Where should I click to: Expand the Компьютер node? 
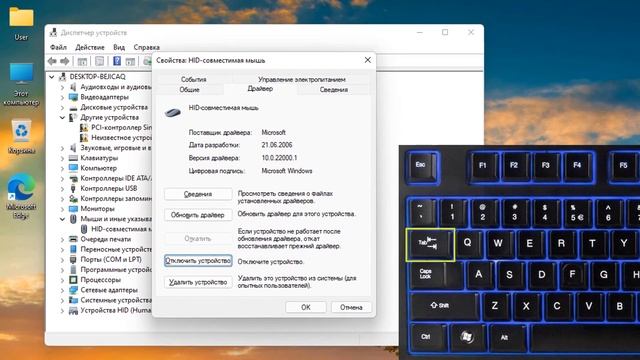pos(62,168)
